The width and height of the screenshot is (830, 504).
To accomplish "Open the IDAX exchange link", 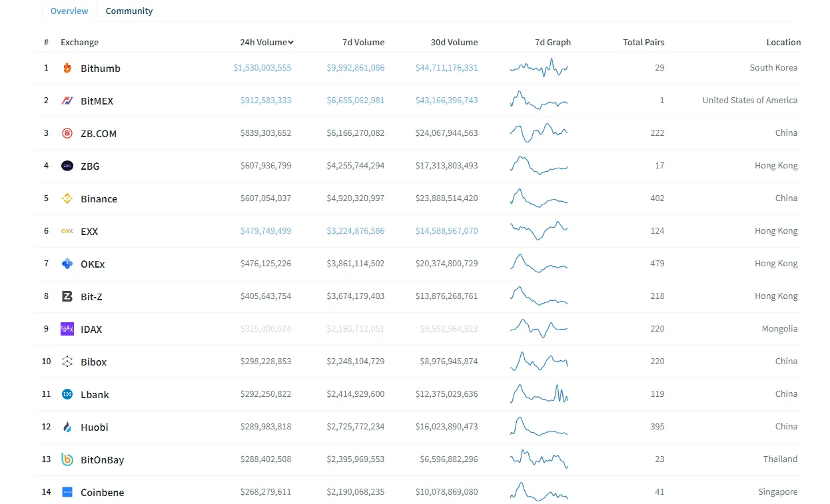I will click(x=91, y=329).
